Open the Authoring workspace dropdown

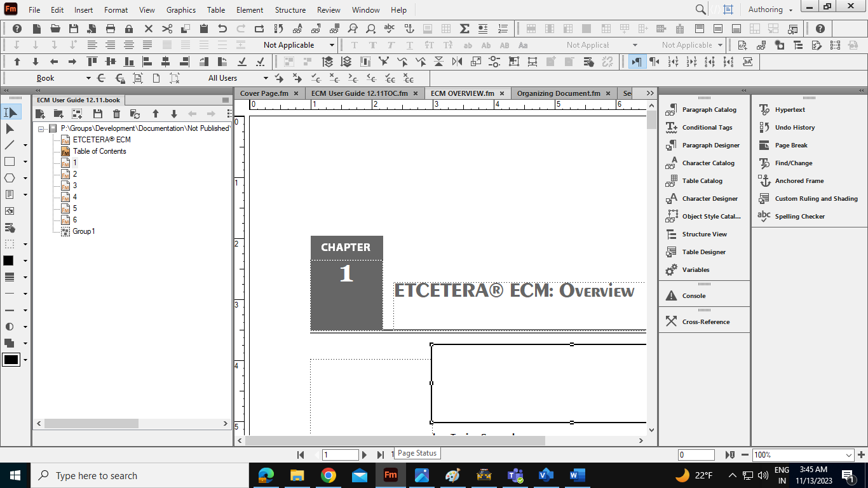pos(771,10)
